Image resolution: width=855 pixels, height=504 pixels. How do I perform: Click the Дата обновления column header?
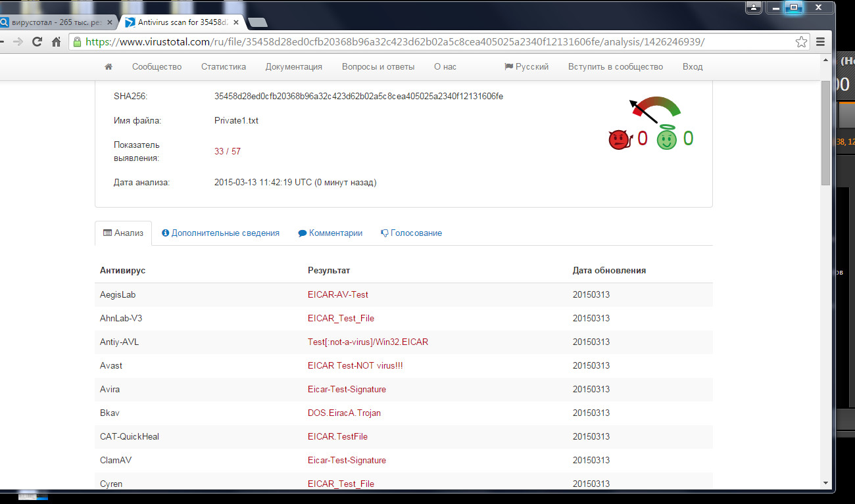(x=609, y=270)
